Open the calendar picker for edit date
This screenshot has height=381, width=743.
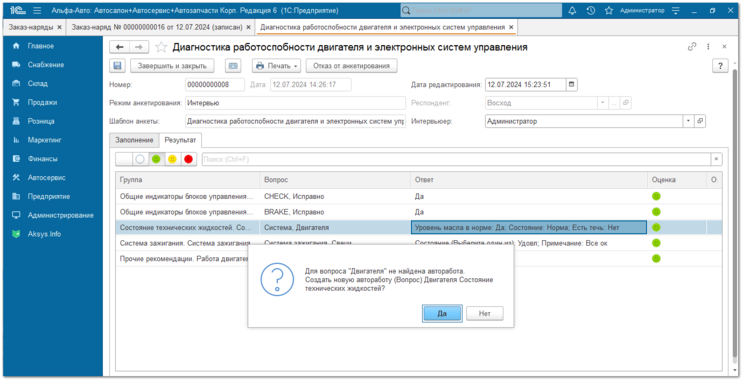(571, 84)
